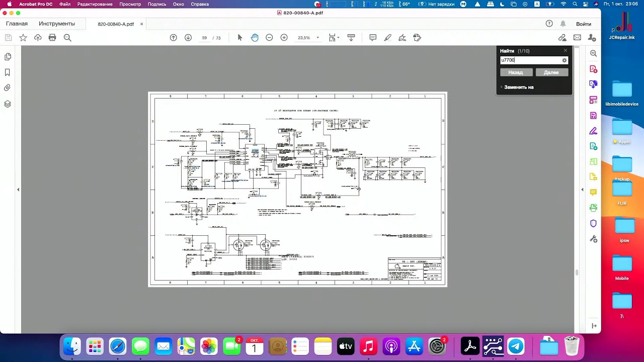The height and width of the screenshot is (362, 644).
Task: Share with others icon
Action: [x=592, y=38]
